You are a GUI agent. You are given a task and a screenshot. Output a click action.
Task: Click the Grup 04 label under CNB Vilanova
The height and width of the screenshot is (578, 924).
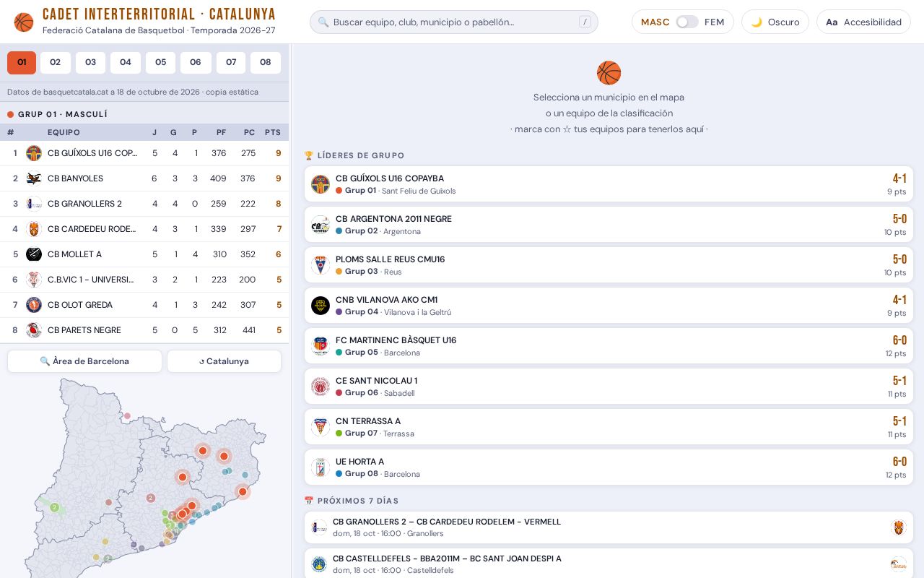[362, 312]
